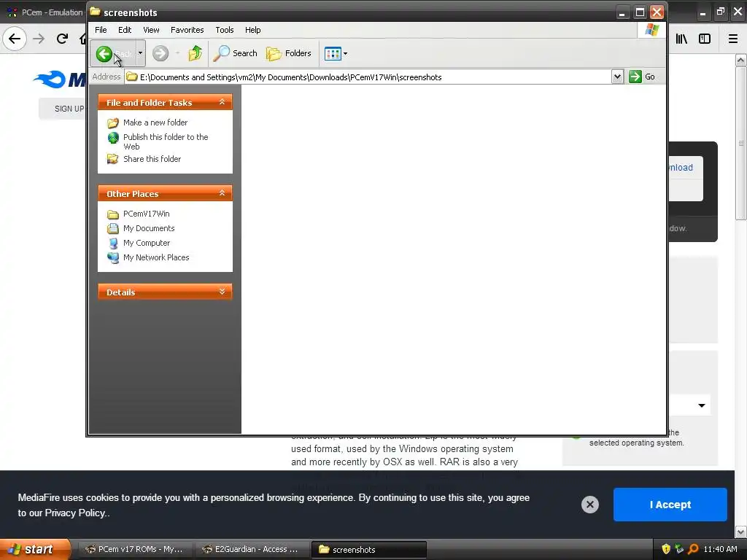This screenshot has width=747, height=560.
Task: Click Share this folder
Action: (x=152, y=159)
